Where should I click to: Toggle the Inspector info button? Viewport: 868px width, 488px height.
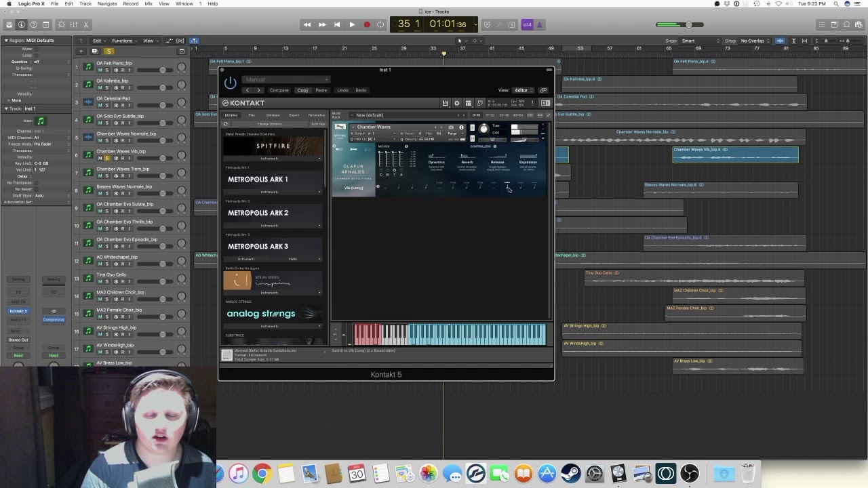[x=22, y=24]
